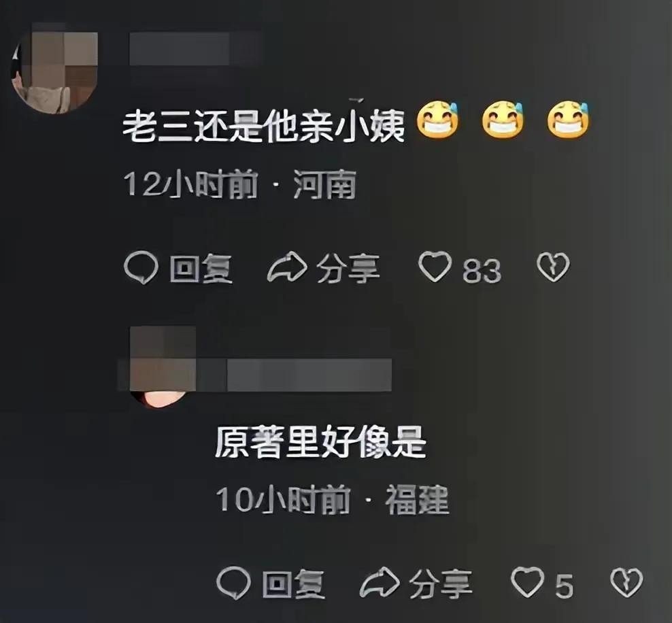Click the share arrow icon on first comment
Screen dimensions: 672x623
point(287,268)
